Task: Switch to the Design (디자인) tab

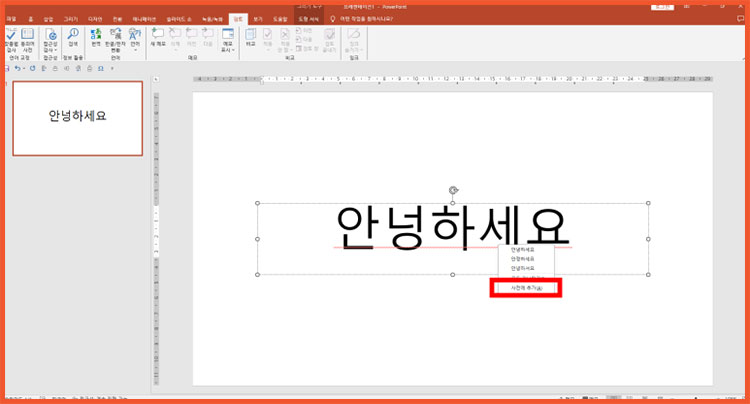Action: 95,19
